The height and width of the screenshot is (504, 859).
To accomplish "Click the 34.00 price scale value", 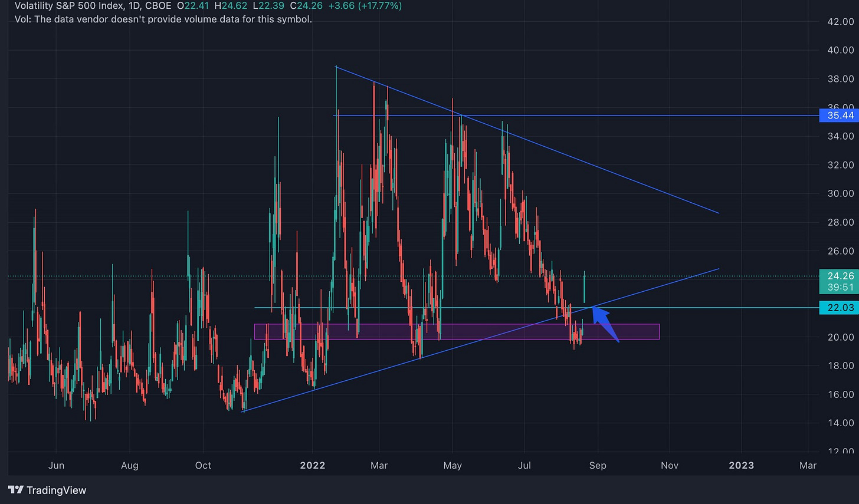I will coord(840,136).
